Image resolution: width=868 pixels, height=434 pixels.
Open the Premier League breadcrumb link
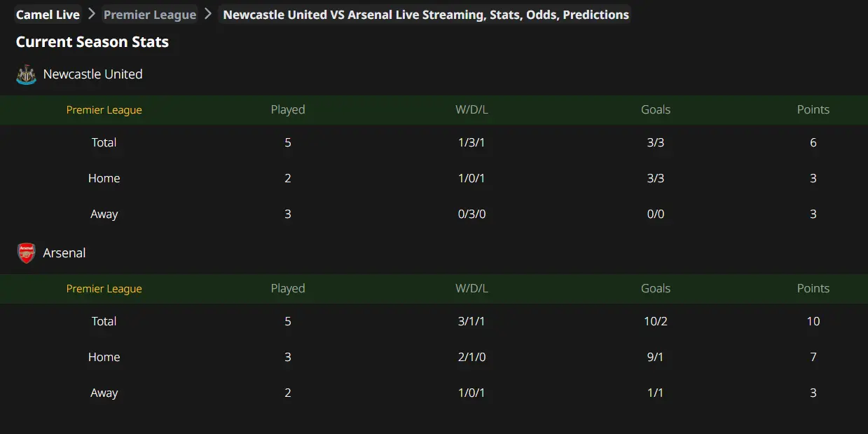(x=150, y=15)
